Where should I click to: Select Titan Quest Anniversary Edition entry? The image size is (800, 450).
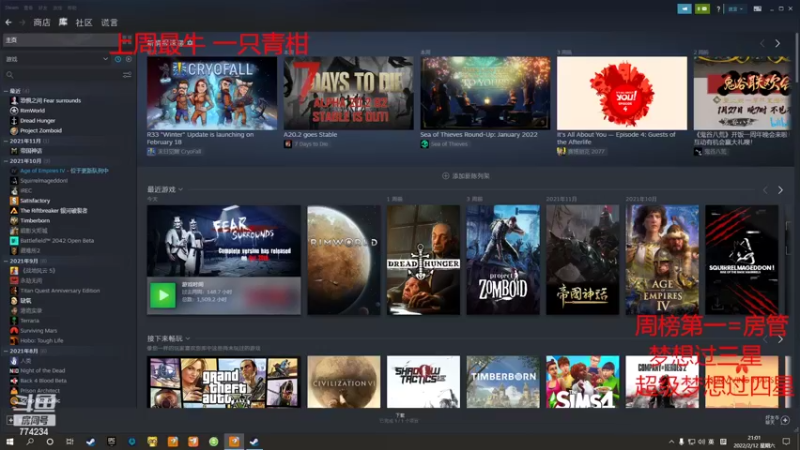click(60, 291)
